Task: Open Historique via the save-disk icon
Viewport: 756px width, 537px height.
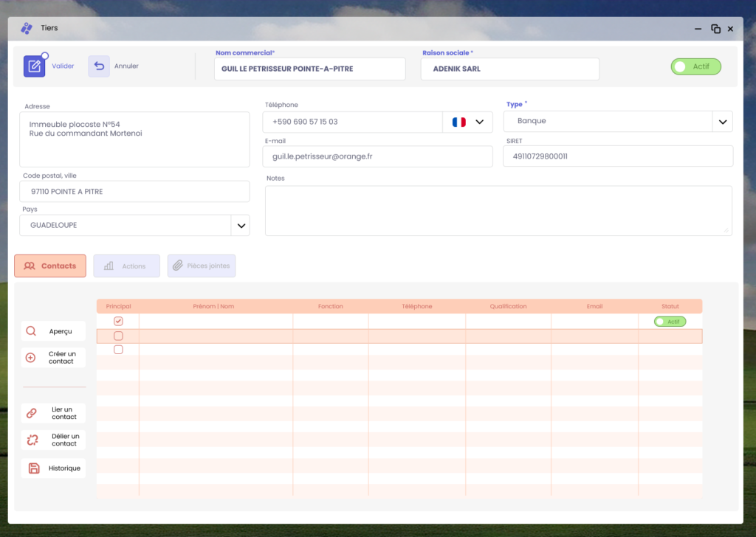Action: [33, 468]
